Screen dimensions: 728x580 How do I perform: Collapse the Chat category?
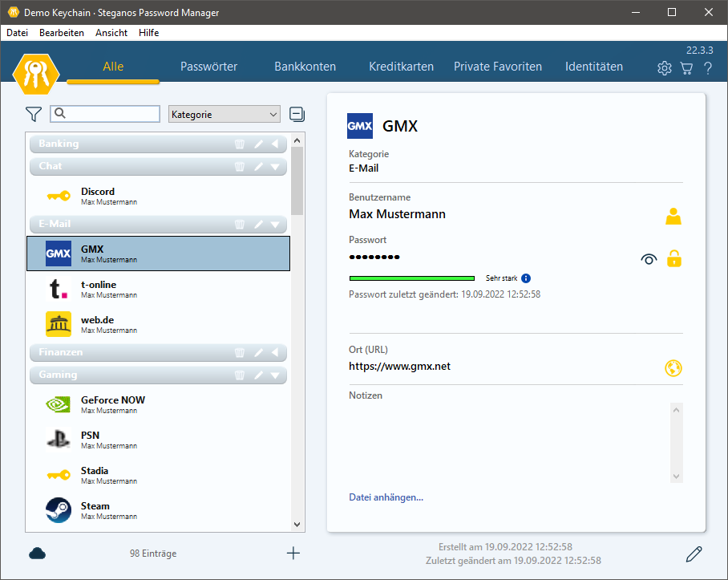[x=275, y=166]
